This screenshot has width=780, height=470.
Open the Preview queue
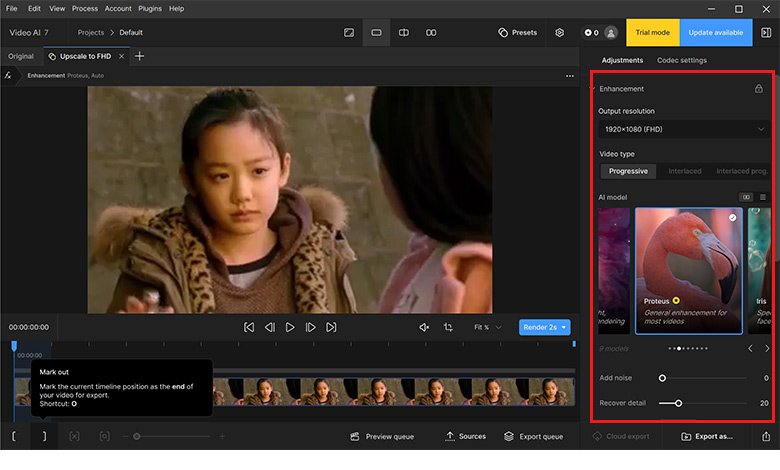click(382, 436)
